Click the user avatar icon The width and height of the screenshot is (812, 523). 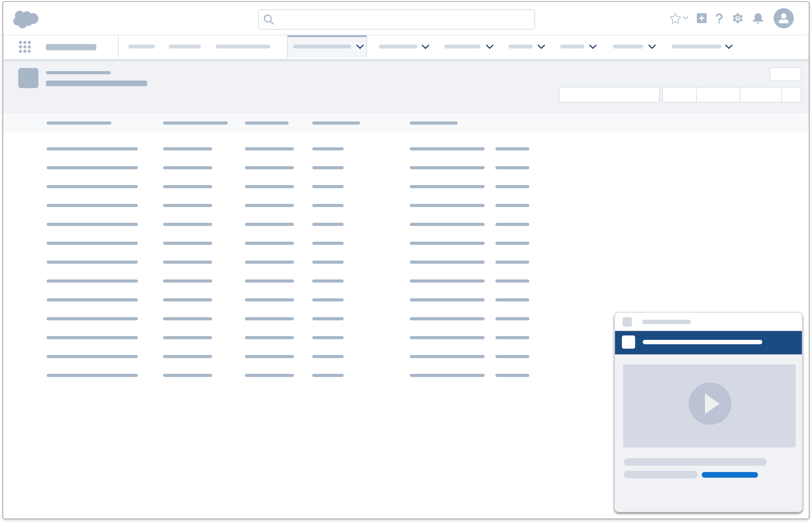click(x=784, y=19)
